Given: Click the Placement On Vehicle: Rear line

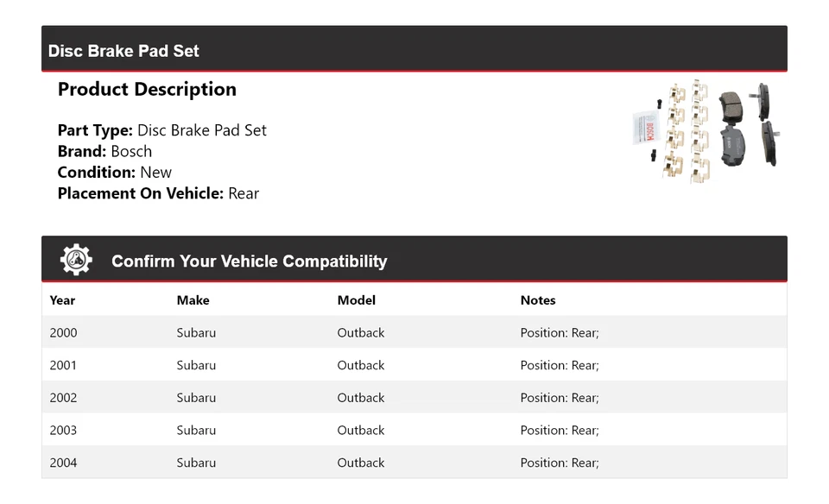Looking at the screenshot, I should [x=158, y=193].
